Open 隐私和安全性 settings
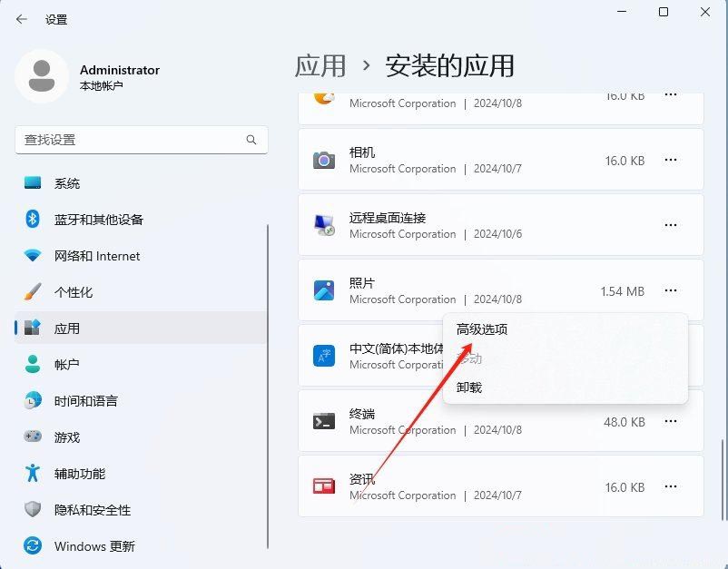This screenshot has width=728, height=569. (x=141, y=510)
